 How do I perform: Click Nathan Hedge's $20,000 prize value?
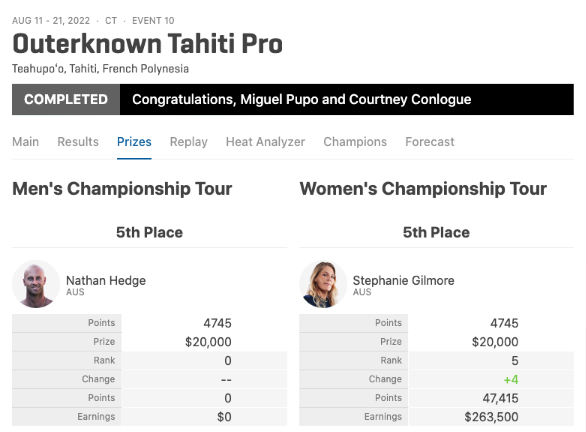coord(208,342)
